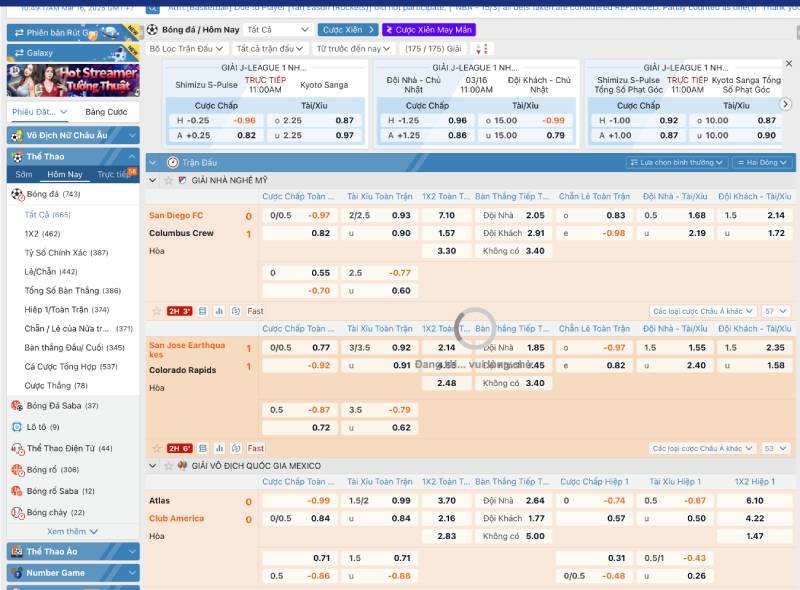Select the 1X2 bet type in sidebar

click(x=31, y=233)
